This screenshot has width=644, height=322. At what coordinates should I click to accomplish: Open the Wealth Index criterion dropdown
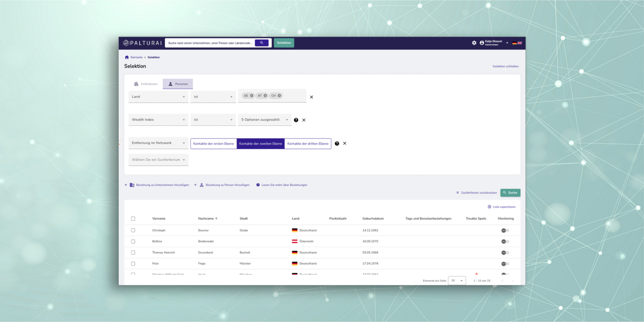pos(158,120)
